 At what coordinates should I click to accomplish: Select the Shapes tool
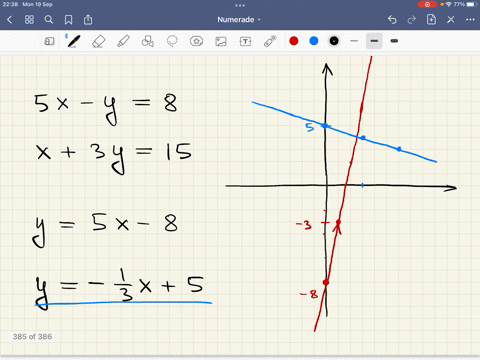(147, 41)
